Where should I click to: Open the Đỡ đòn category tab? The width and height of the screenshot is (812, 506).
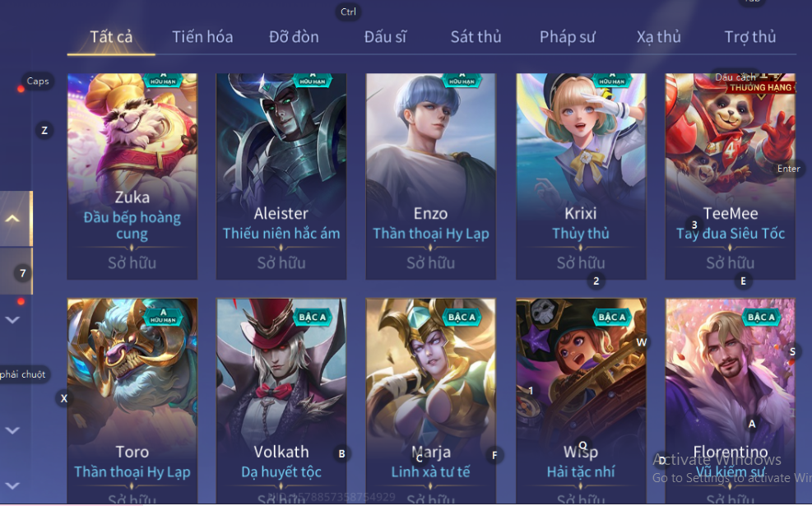coord(294,37)
